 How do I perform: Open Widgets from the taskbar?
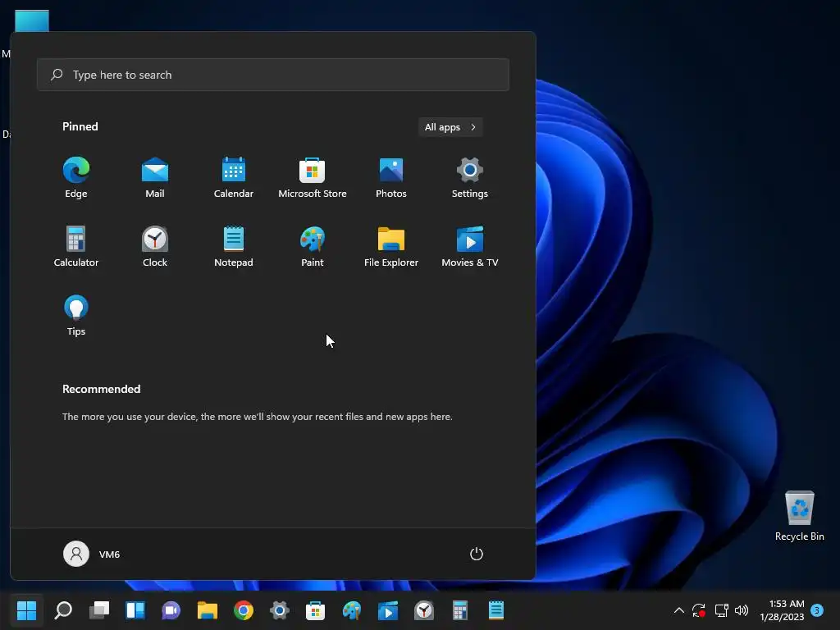(x=135, y=610)
